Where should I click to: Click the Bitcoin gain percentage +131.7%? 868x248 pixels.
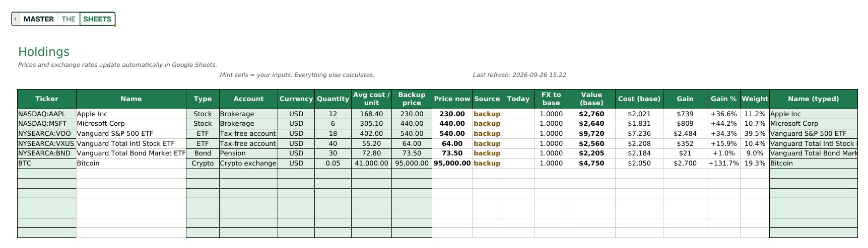click(723, 163)
